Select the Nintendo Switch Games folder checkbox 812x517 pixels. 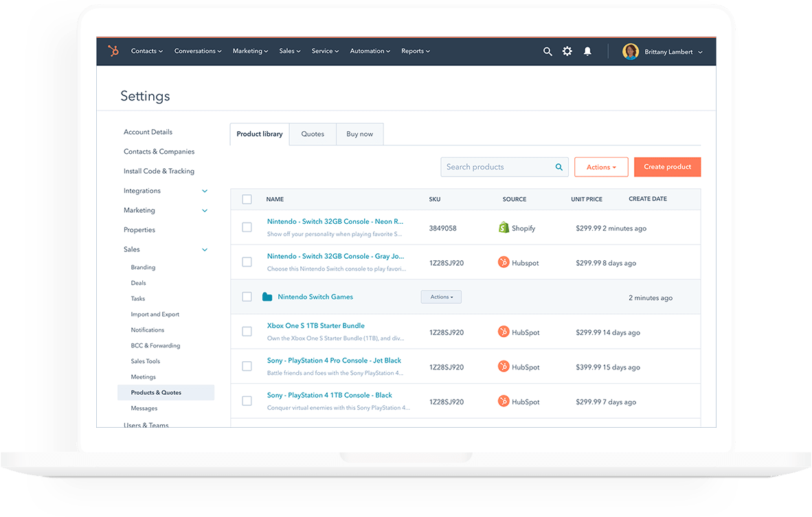click(247, 297)
